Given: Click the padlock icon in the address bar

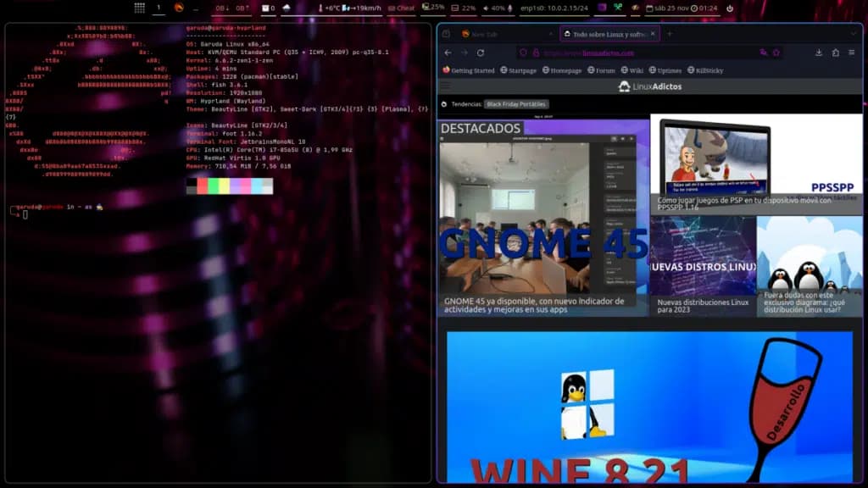Looking at the screenshot, I should [x=536, y=53].
